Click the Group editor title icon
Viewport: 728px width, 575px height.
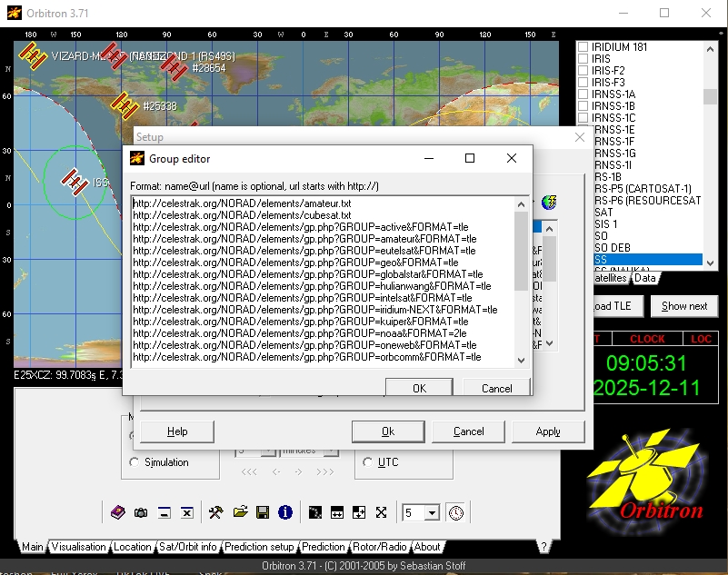[x=137, y=158]
